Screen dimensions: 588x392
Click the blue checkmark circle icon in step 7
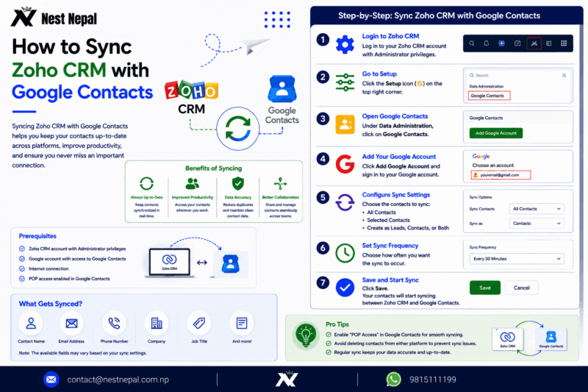pyautogui.click(x=345, y=288)
